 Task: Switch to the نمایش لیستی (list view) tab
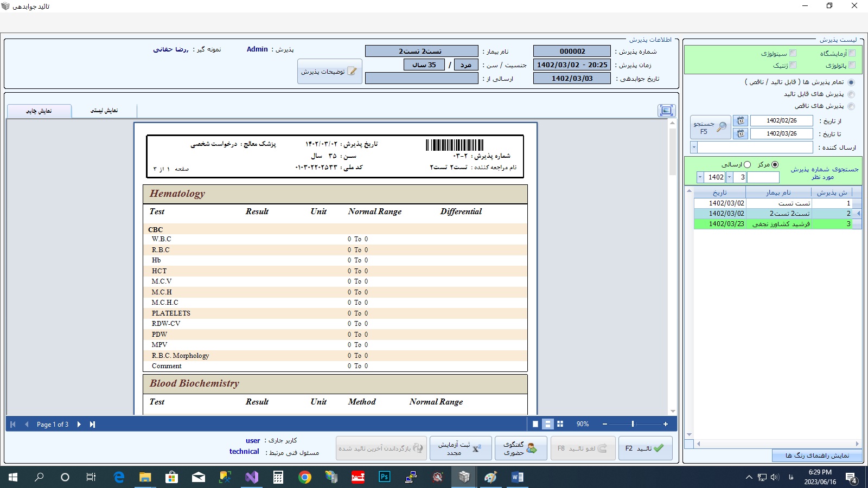(x=104, y=111)
